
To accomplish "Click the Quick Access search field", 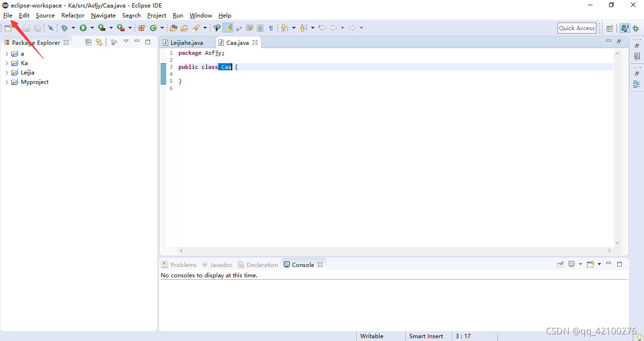I will 576,28.
